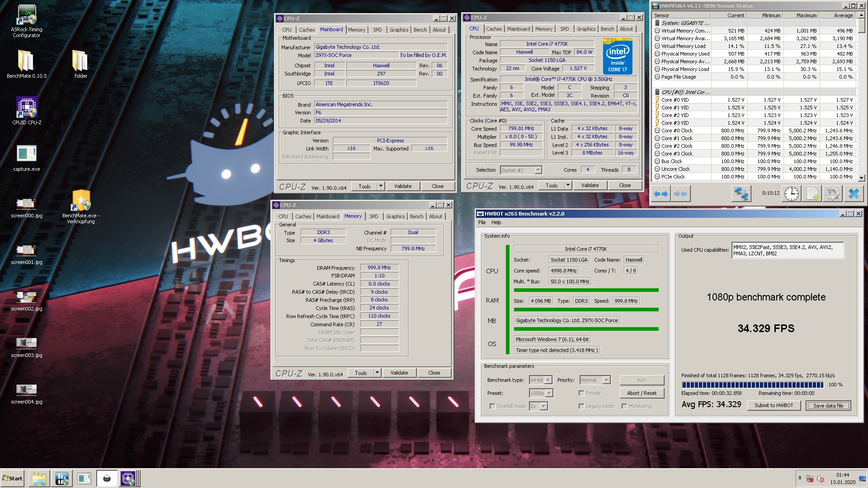Image resolution: width=868 pixels, height=488 pixels.
Task: Click the Start button
Action: click(13, 479)
